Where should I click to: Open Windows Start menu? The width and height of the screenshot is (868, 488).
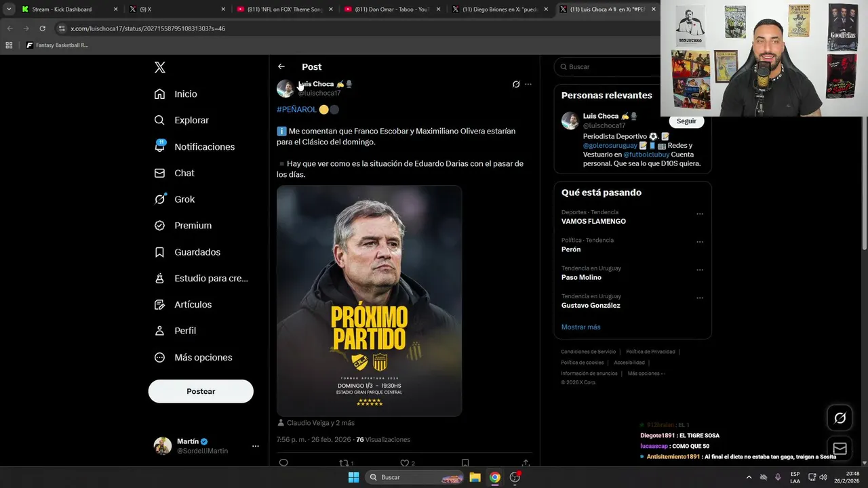point(353,477)
